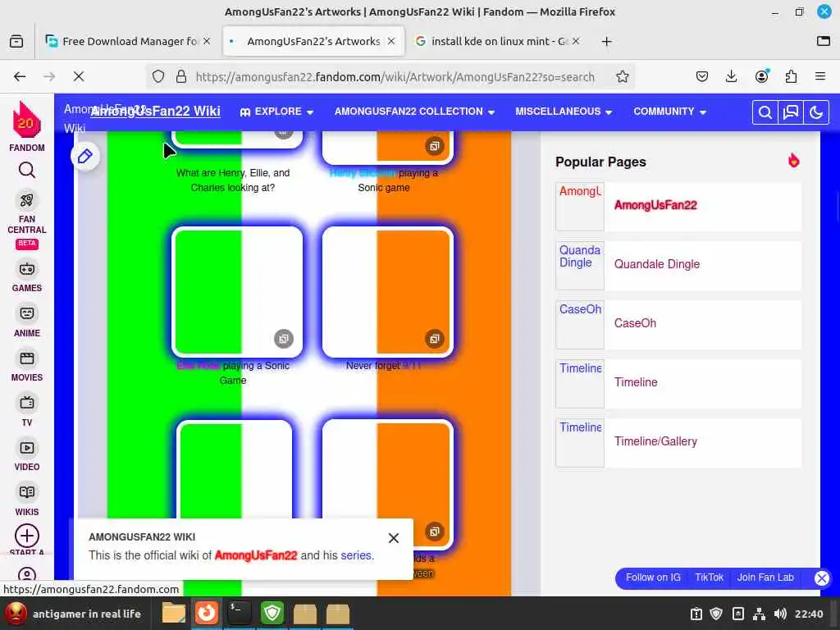
Task: Click red AmongUsFan22 link in popup
Action: [256, 555]
